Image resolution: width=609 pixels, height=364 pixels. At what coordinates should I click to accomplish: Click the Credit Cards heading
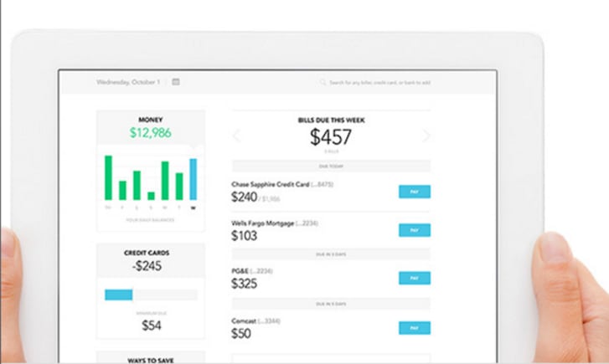pyautogui.click(x=147, y=253)
